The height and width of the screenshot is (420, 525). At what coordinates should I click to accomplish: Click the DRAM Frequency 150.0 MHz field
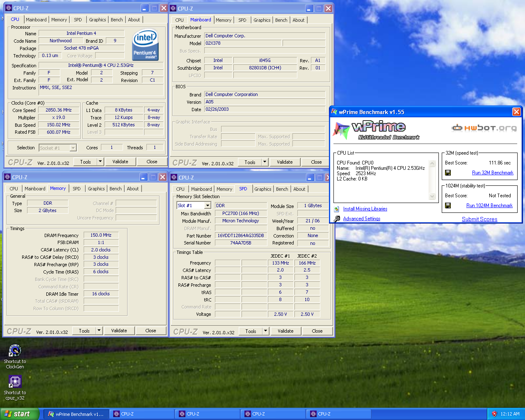(x=101, y=235)
